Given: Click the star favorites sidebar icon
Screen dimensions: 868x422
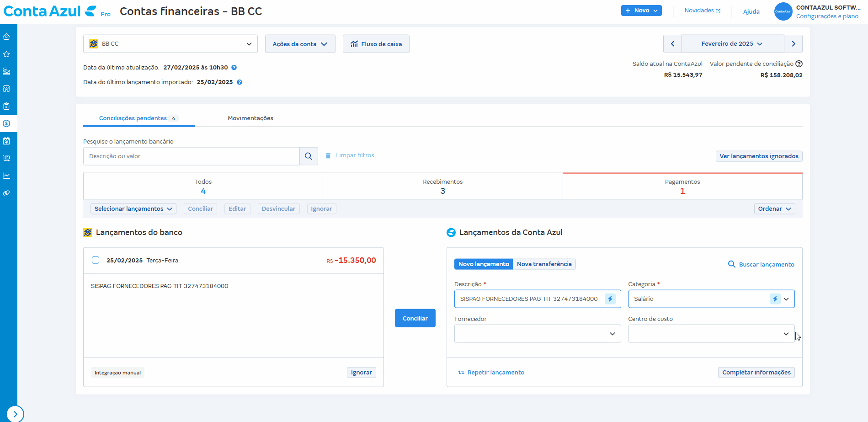Looking at the screenshot, I should point(6,54).
